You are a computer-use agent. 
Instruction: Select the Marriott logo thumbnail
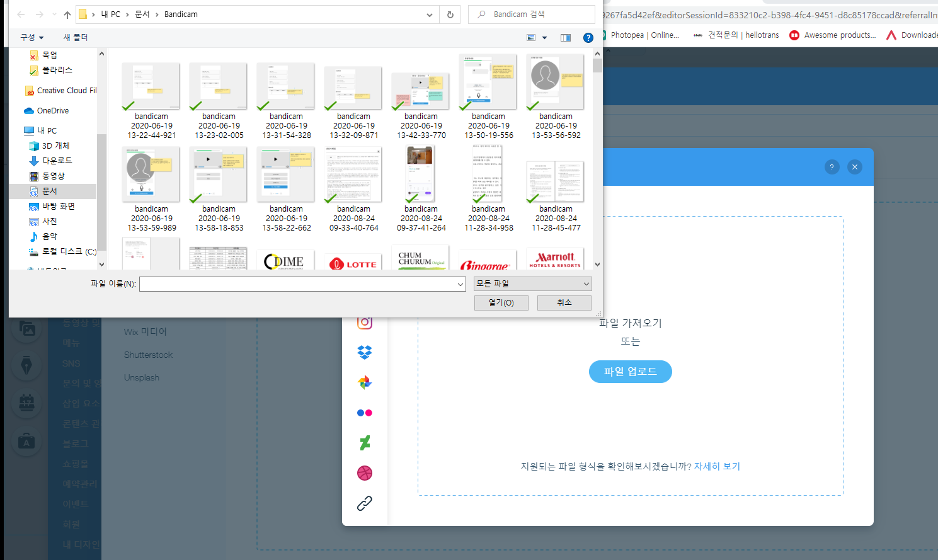click(x=556, y=260)
